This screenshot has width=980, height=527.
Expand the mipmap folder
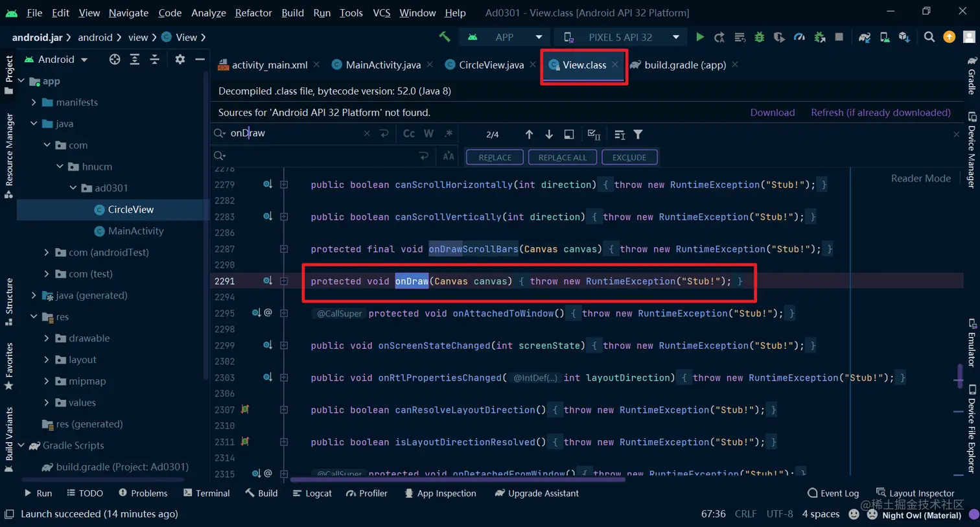tap(47, 381)
